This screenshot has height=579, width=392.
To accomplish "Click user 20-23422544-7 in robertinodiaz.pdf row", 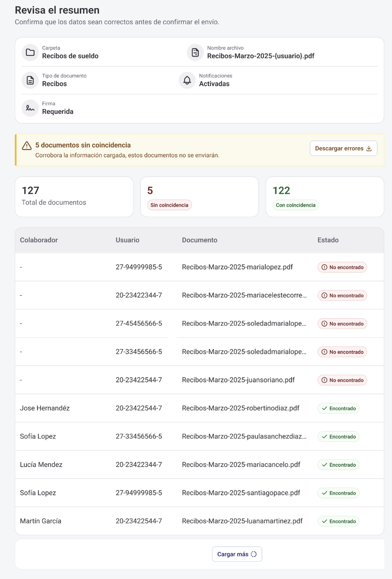I will [x=139, y=408].
